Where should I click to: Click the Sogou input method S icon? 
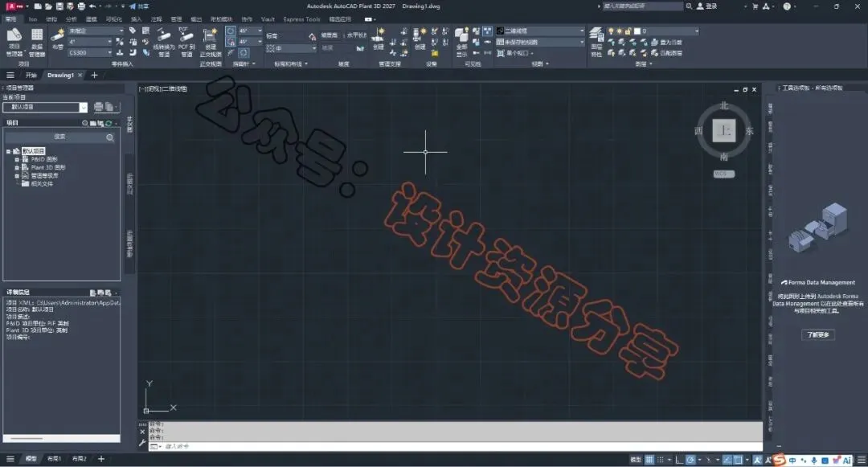coord(780,460)
